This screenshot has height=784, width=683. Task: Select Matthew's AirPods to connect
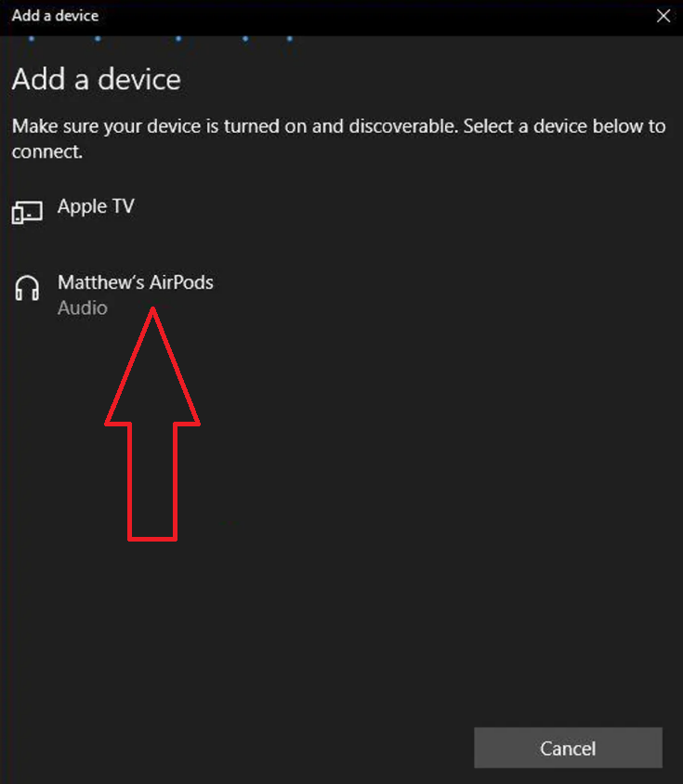point(341,294)
